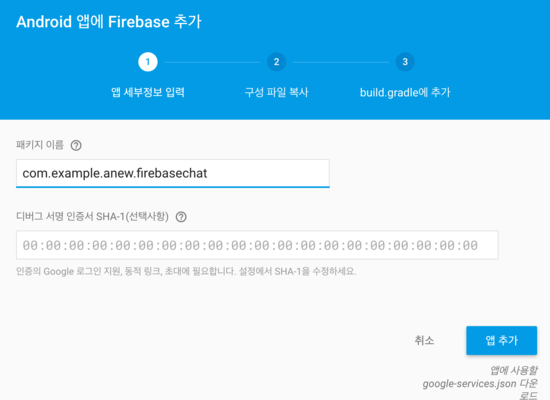Screen dimensions: 550x400
Task: Click the 앱 추가 button
Action: [x=502, y=340]
